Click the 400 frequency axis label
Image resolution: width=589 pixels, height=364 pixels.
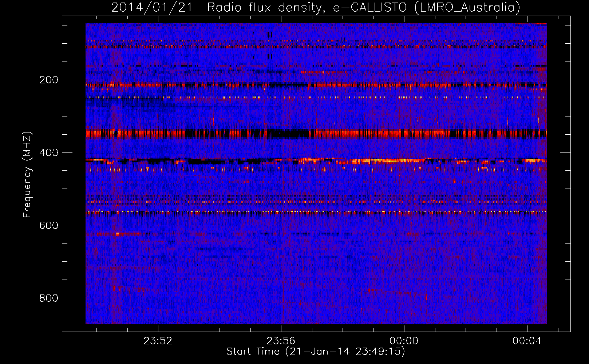(x=49, y=153)
